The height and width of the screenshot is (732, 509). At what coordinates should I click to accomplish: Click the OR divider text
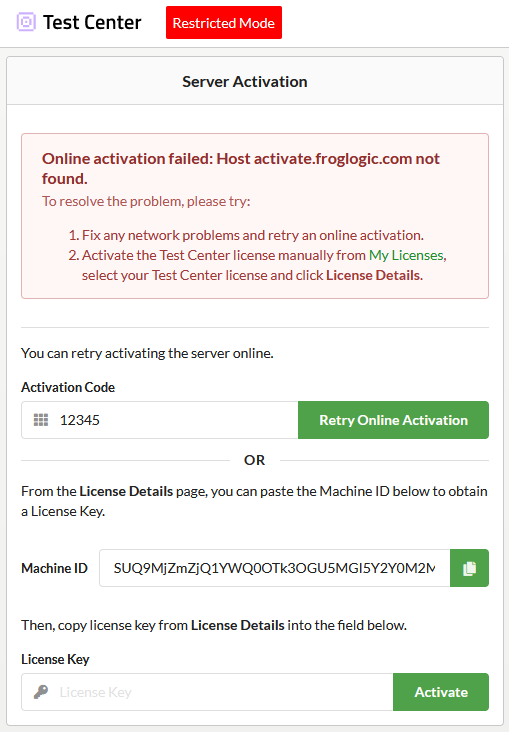(x=254, y=460)
